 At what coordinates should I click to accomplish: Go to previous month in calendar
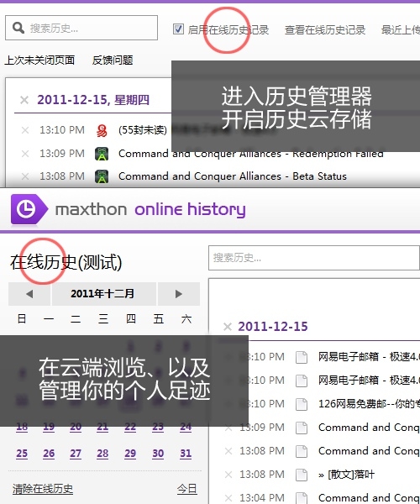29,294
